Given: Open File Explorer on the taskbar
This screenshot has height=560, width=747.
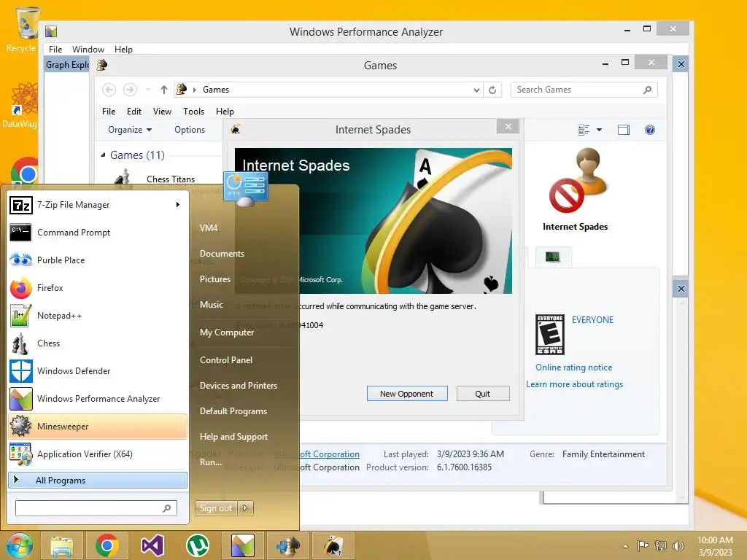Looking at the screenshot, I should click(x=62, y=545).
